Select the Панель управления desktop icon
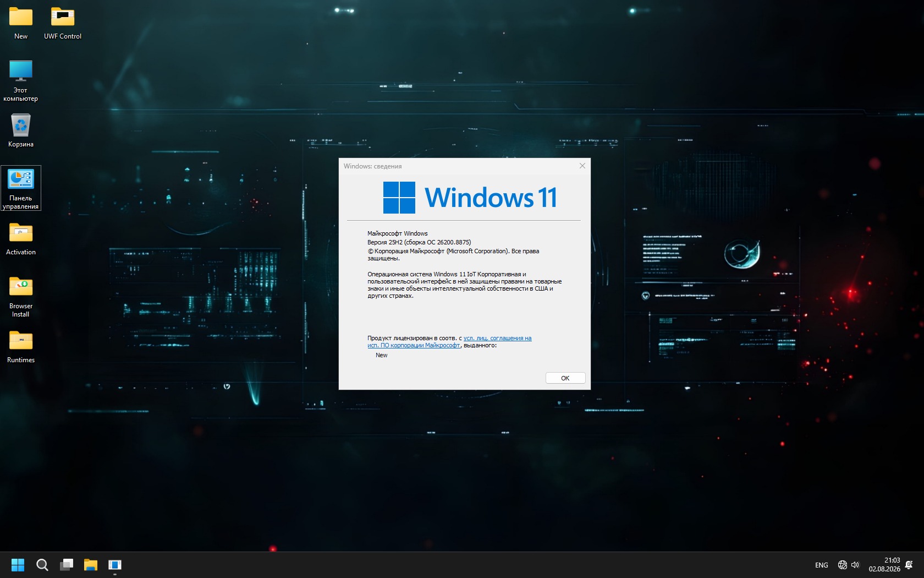The image size is (924, 578). click(21, 188)
